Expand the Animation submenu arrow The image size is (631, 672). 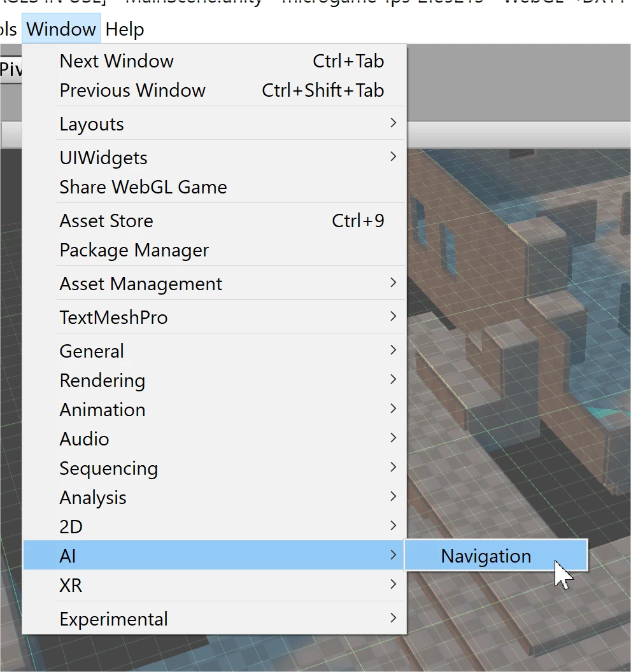(393, 409)
